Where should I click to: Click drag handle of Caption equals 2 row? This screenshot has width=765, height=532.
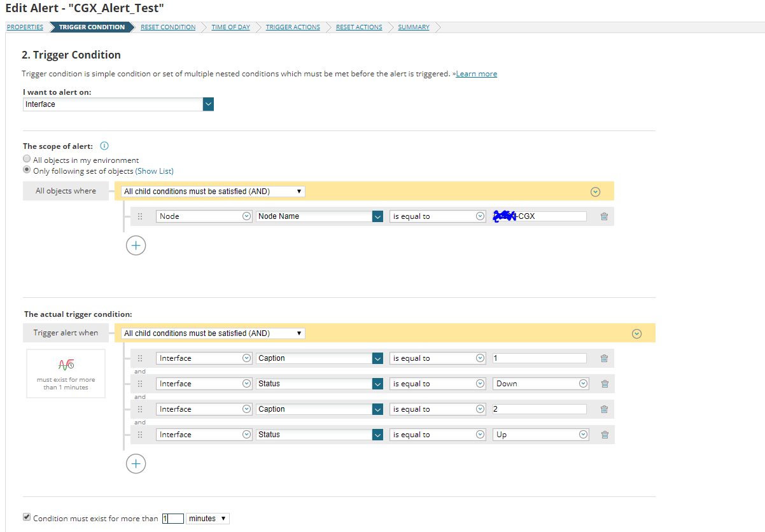[x=140, y=409]
